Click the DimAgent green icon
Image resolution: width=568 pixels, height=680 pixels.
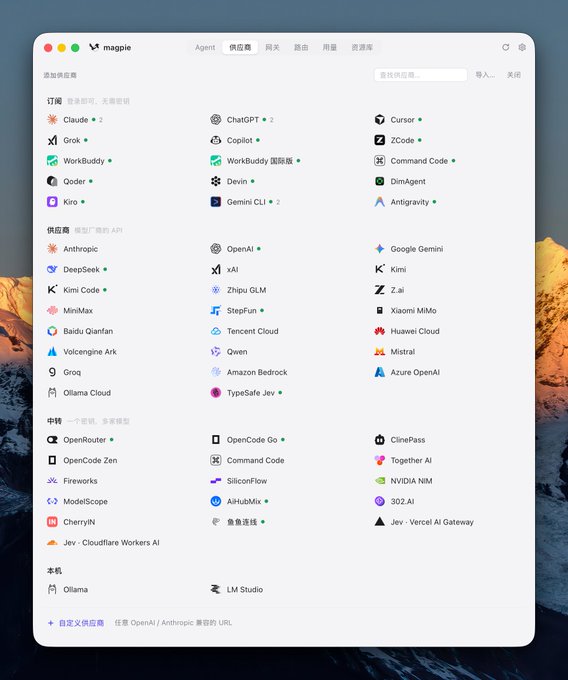coord(379,181)
